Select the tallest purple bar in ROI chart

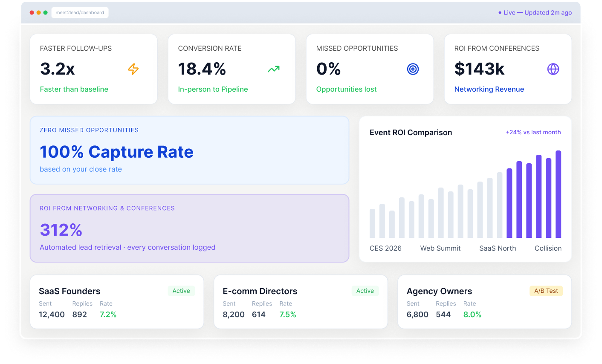pos(558,194)
